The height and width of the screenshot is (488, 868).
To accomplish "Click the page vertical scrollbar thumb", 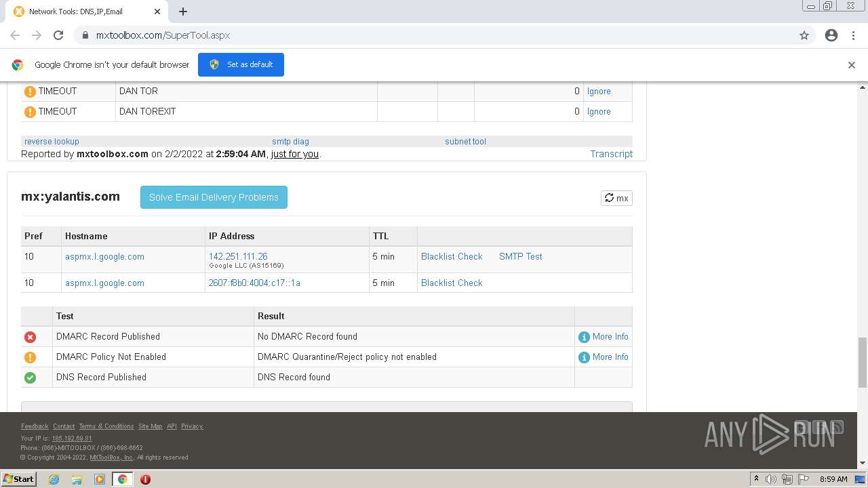I will [863, 362].
